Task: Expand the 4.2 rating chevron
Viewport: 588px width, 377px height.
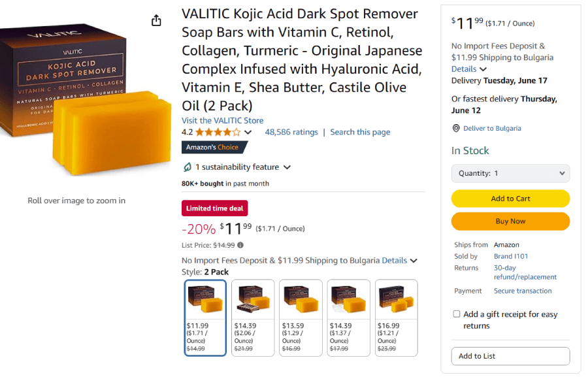Action: point(248,133)
